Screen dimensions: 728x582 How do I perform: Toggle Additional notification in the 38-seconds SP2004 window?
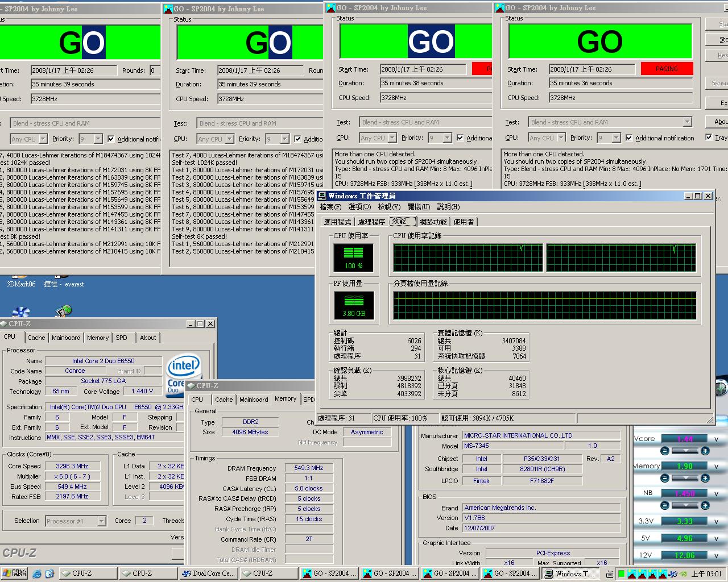pos(460,138)
